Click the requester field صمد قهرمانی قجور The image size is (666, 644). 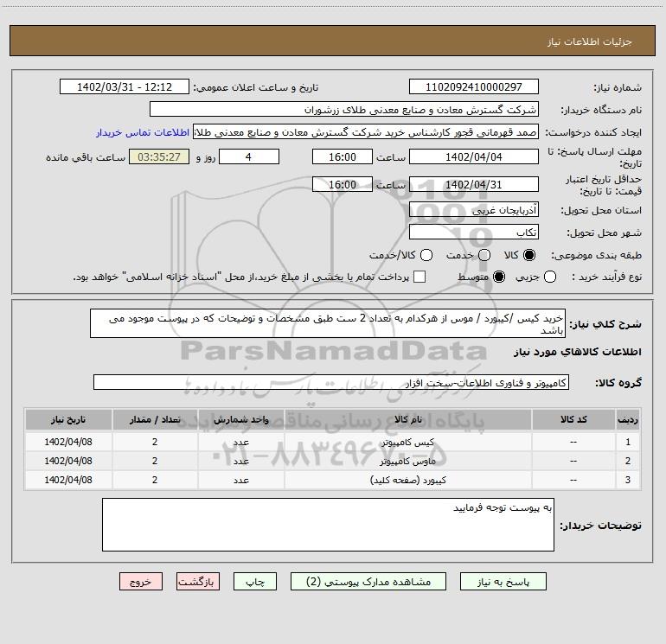366,132
